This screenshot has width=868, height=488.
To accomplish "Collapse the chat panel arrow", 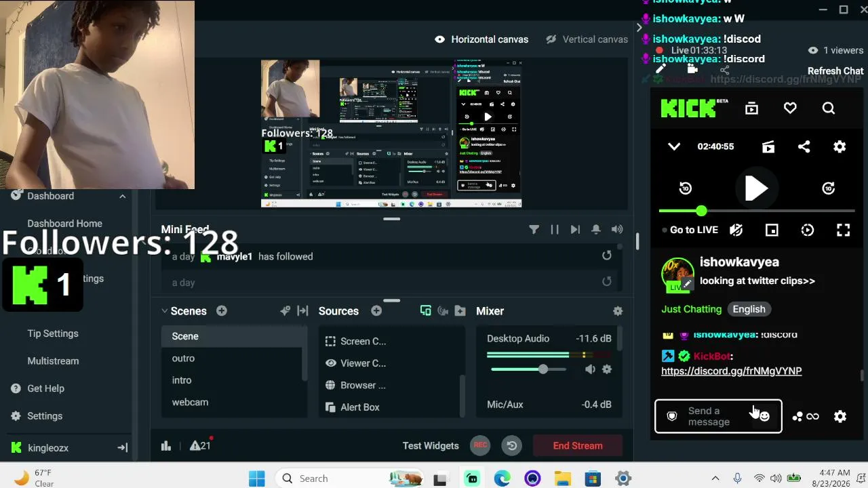I will click(639, 28).
